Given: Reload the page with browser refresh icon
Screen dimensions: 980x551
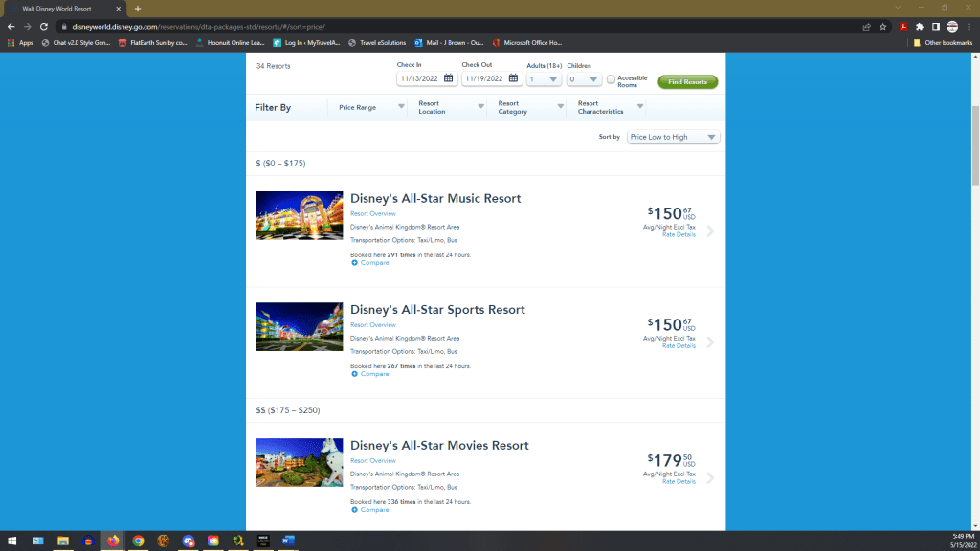Looking at the screenshot, I should 43,26.
